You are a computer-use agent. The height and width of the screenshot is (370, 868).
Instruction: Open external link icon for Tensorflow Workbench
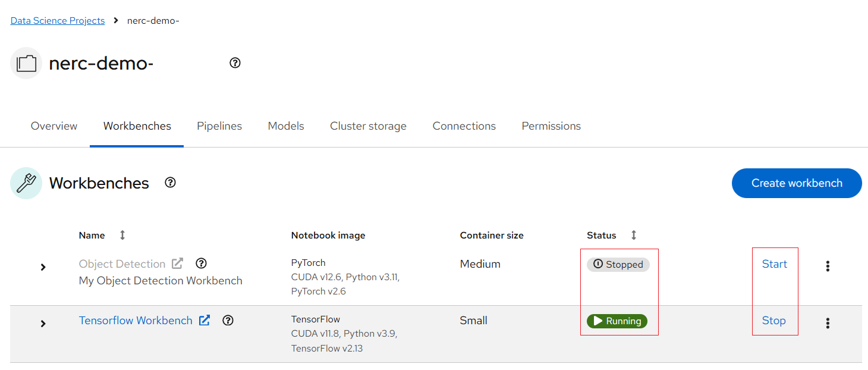pyautogui.click(x=205, y=320)
